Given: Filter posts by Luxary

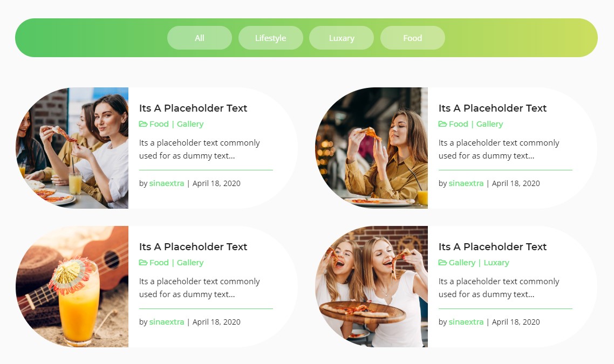Looking at the screenshot, I should [342, 38].
